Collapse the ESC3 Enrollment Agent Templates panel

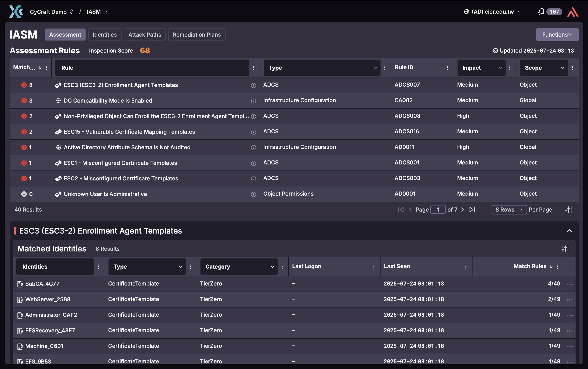pyautogui.click(x=569, y=231)
